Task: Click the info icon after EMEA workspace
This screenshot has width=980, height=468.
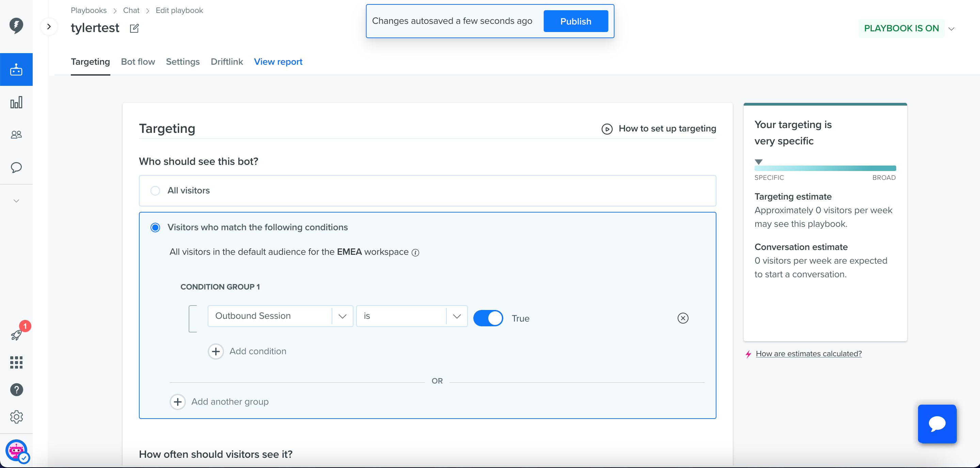Action: click(415, 253)
